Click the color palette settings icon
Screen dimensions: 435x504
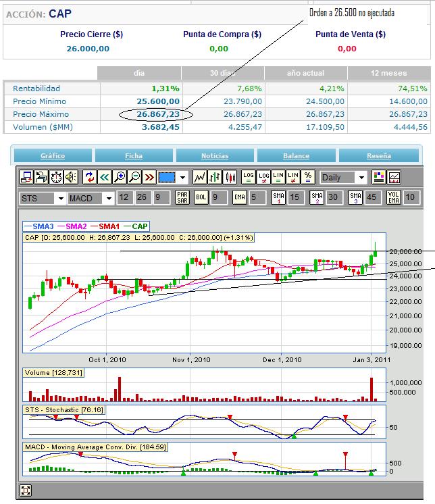(x=379, y=177)
